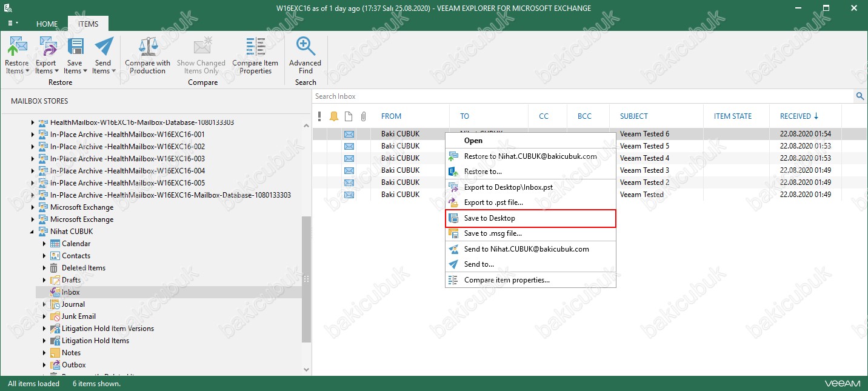This screenshot has height=391, width=868.
Task: Open the Restore Items ribbon button
Action: 17,55
